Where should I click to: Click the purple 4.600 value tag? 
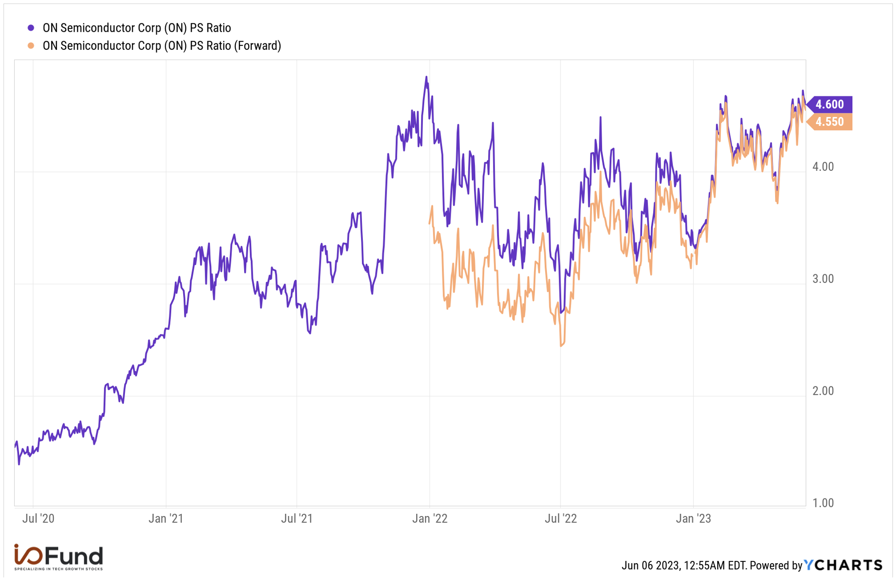pyautogui.click(x=829, y=104)
